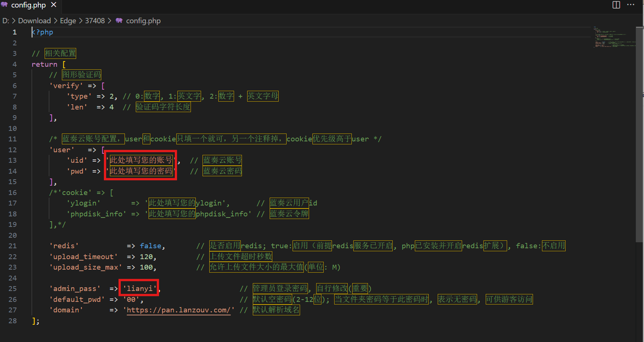The width and height of the screenshot is (644, 342).
Task: Click the redis false value
Action: (150, 246)
